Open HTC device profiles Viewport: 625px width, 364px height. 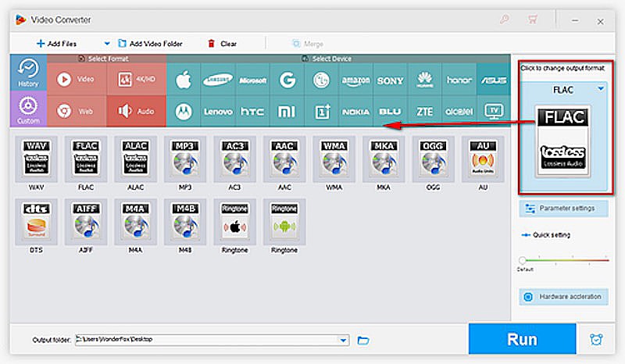click(252, 111)
